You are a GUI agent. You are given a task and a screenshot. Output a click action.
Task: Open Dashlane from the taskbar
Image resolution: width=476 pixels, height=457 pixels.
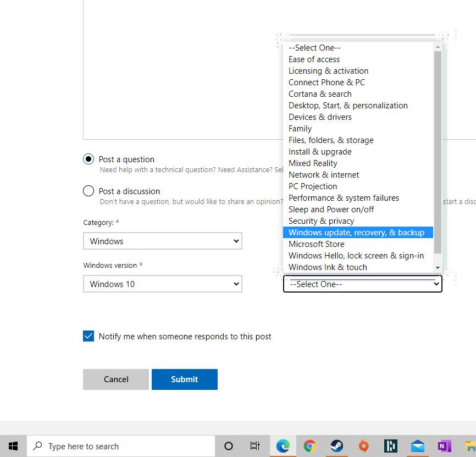pyautogui.click(x=390, y=446)
